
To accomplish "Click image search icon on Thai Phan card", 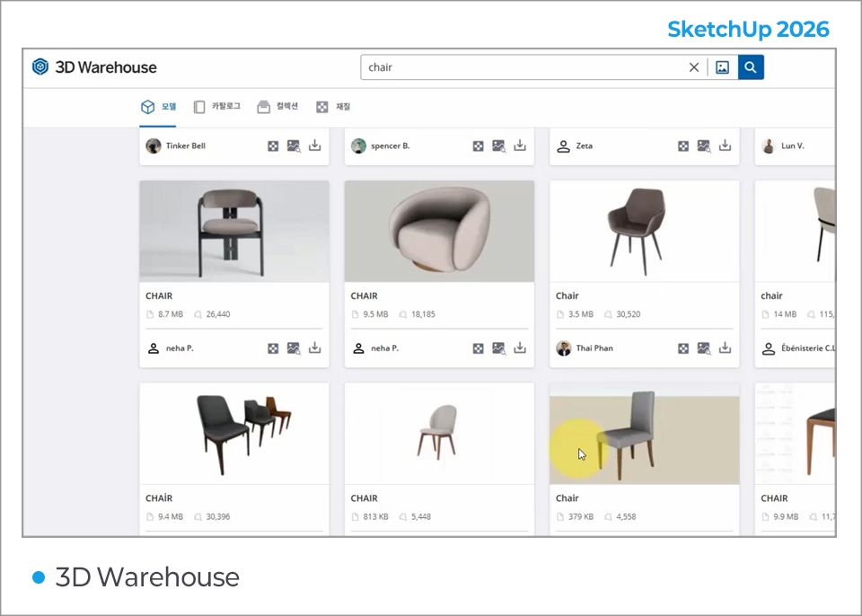I will 704,348.
